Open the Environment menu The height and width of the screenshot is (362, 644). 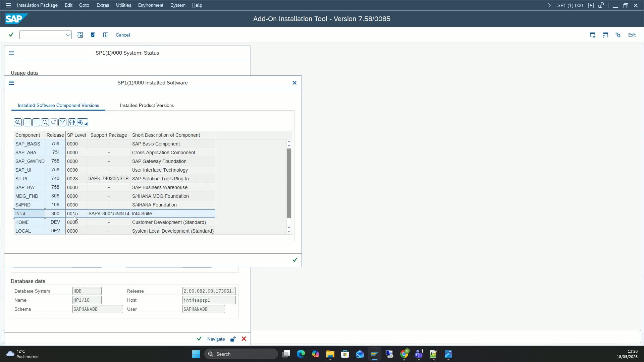[151, 5]
